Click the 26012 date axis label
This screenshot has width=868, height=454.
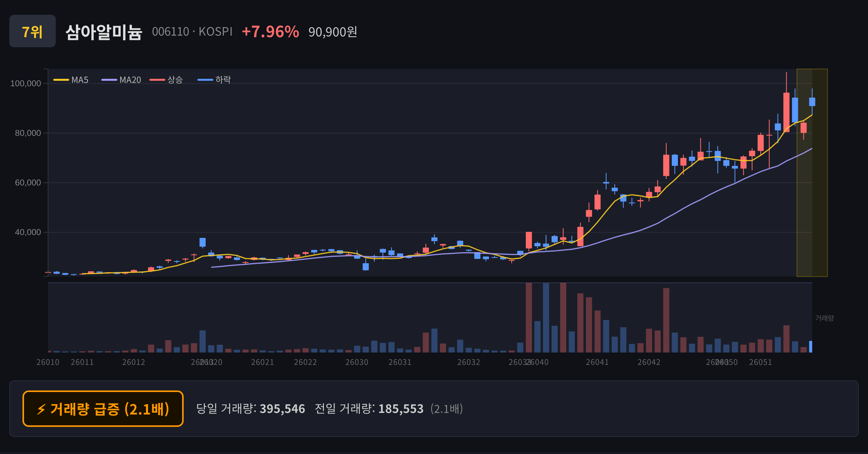(134, 362)
